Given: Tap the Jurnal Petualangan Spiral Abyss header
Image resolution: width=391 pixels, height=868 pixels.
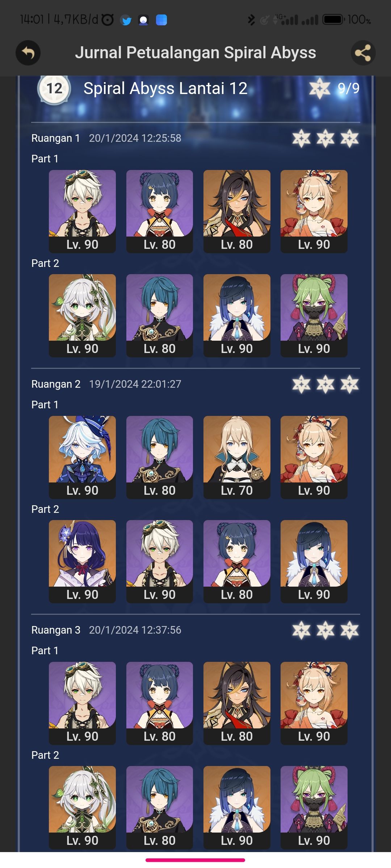Looking at the screenshot, I should pos(195,53).
